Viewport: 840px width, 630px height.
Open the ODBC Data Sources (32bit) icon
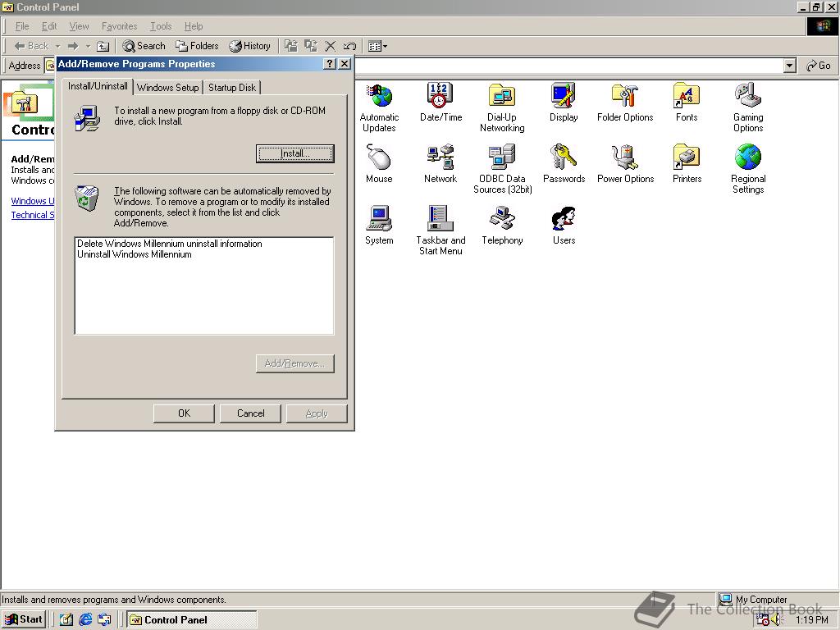click(503, 169)
